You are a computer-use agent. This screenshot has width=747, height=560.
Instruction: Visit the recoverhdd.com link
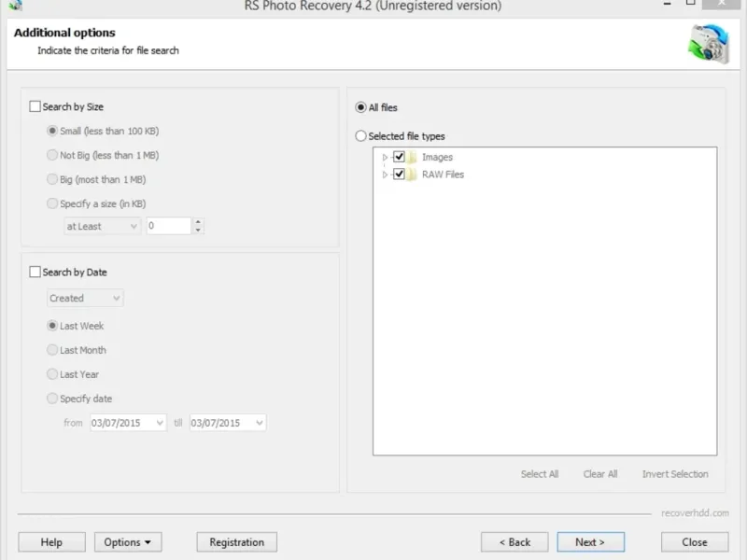pos(694,513)
